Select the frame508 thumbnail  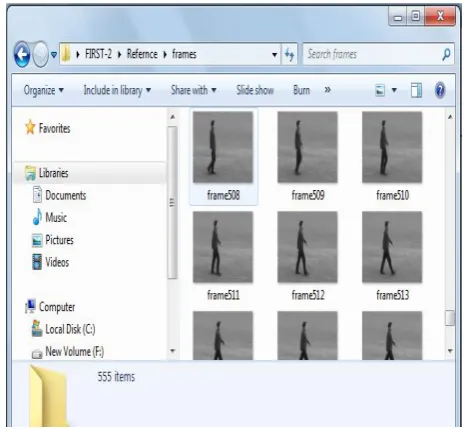click(223, 147)
